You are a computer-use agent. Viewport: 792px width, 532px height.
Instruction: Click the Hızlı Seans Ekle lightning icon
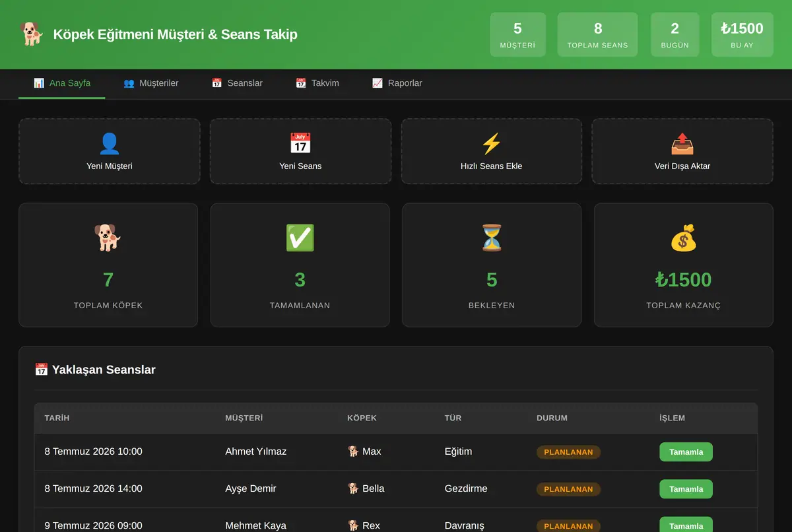click(x=491, y=143)
